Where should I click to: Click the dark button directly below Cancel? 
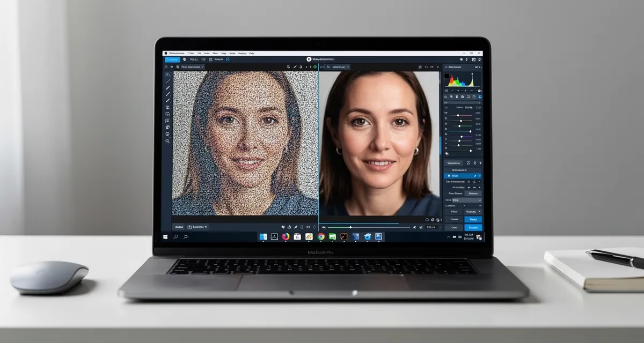coord(454,227)
